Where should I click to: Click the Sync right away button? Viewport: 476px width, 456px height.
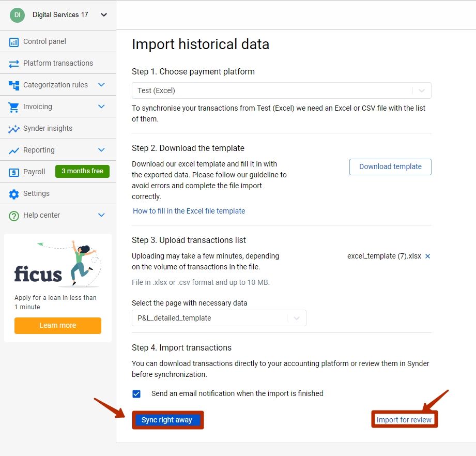[167, 420]
